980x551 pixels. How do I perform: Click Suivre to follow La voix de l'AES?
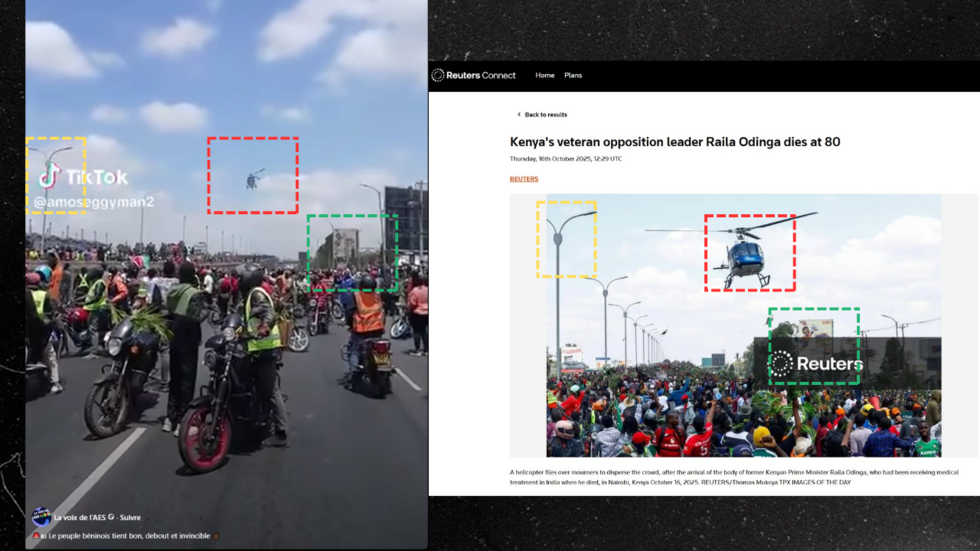click(130, 517)
